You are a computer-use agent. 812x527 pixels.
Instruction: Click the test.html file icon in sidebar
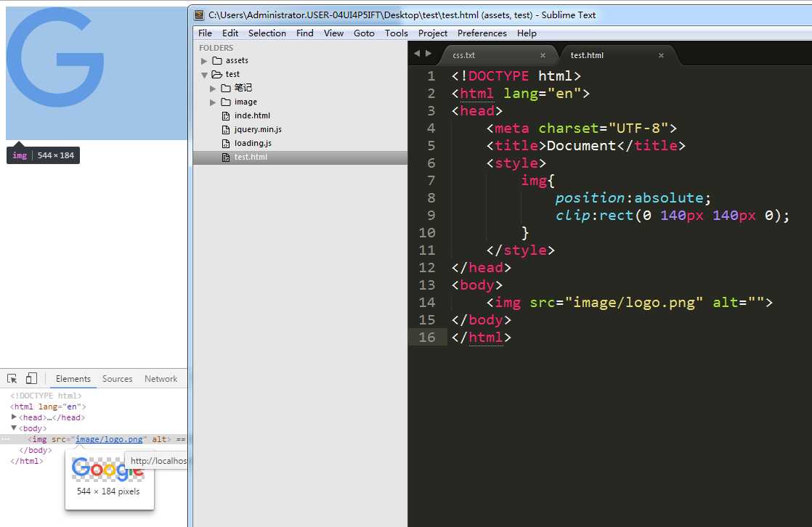[226, 158]
